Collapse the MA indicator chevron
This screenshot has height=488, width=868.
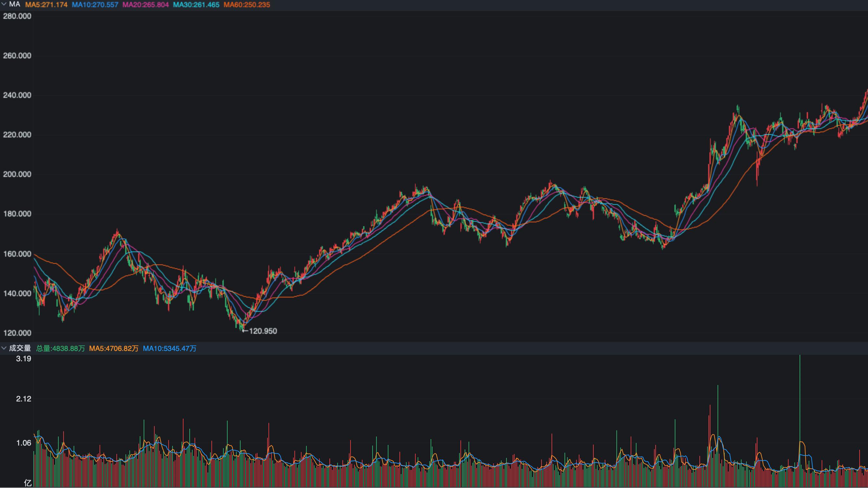coord(4,5)
